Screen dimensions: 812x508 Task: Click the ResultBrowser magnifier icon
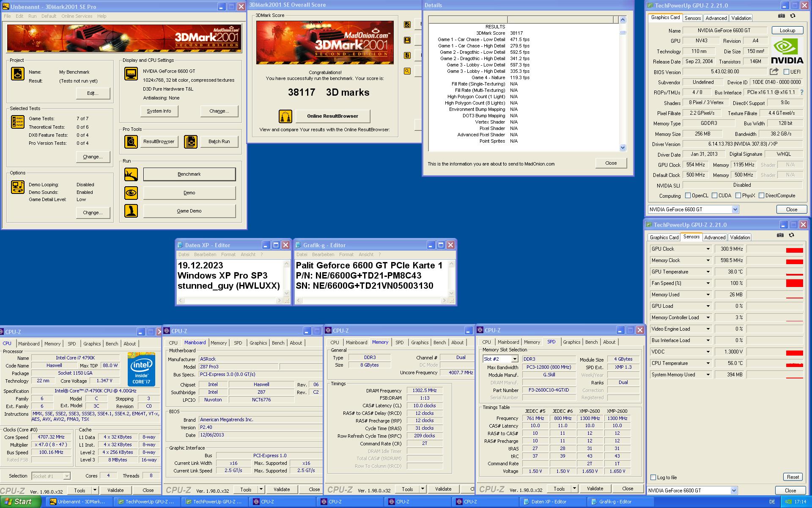pos(131,141)
